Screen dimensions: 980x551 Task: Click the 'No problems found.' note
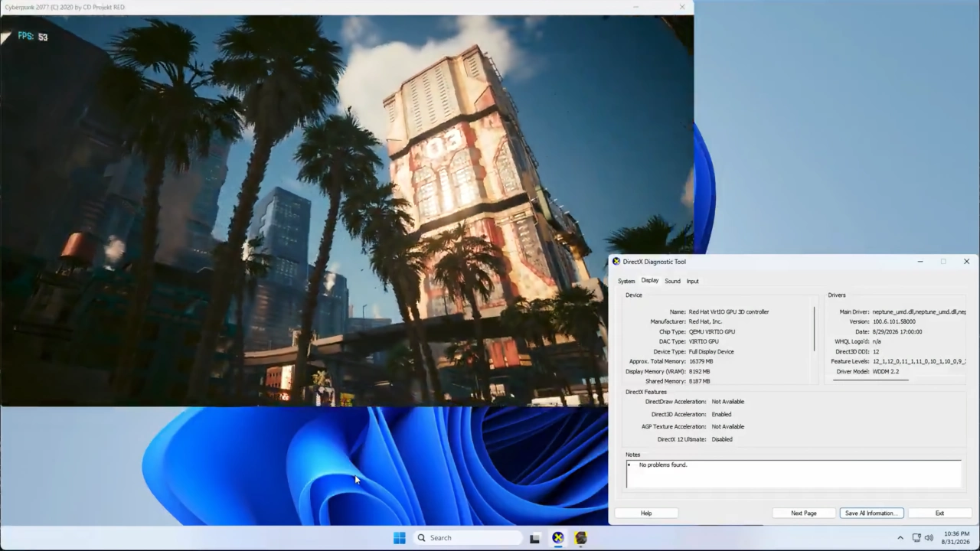[x=663, y=465]
